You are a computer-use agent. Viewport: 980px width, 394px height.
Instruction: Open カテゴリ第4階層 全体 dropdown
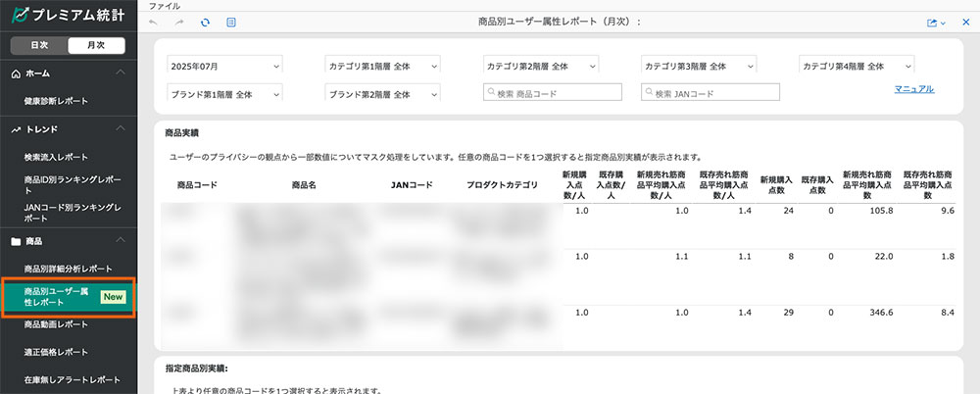[x=857, y=66]
